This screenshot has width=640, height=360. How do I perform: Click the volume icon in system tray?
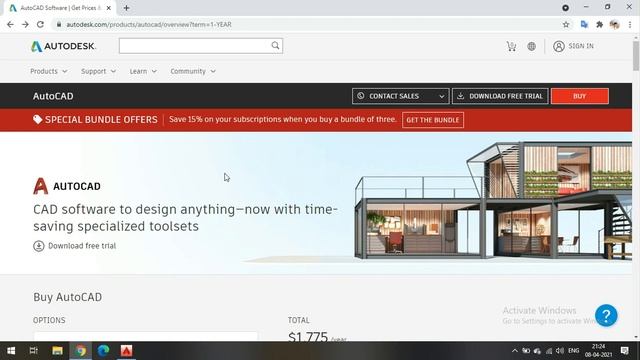[560, 351]
